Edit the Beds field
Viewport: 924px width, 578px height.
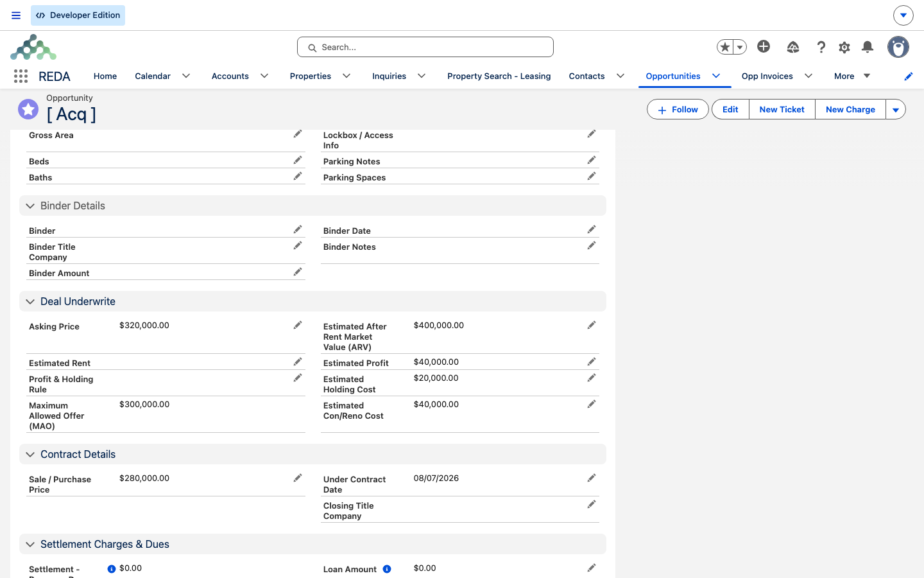[298, 160]
